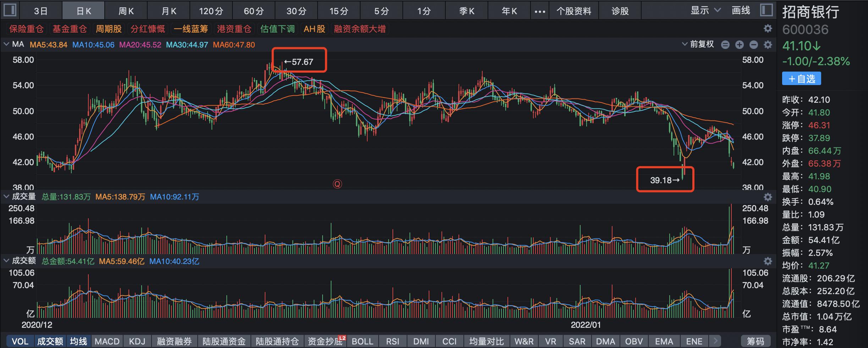
Task: Select the 15分 period tab
Action: click(x=339, y=11)
